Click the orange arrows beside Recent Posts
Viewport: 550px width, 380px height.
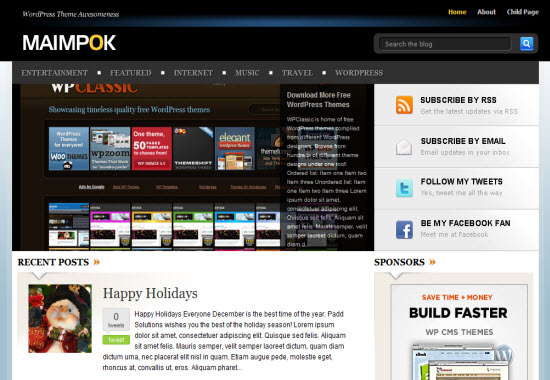pos(97,262)
